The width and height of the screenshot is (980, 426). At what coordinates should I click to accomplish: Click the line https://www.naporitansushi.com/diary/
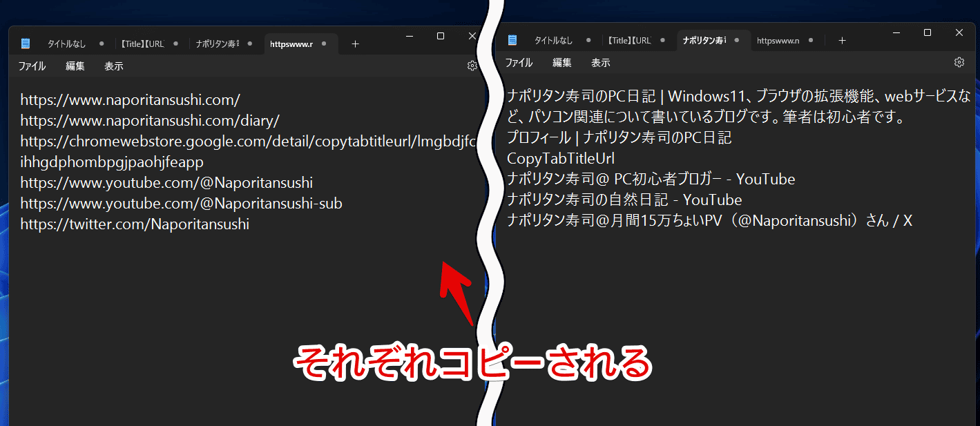coord(150,120)
